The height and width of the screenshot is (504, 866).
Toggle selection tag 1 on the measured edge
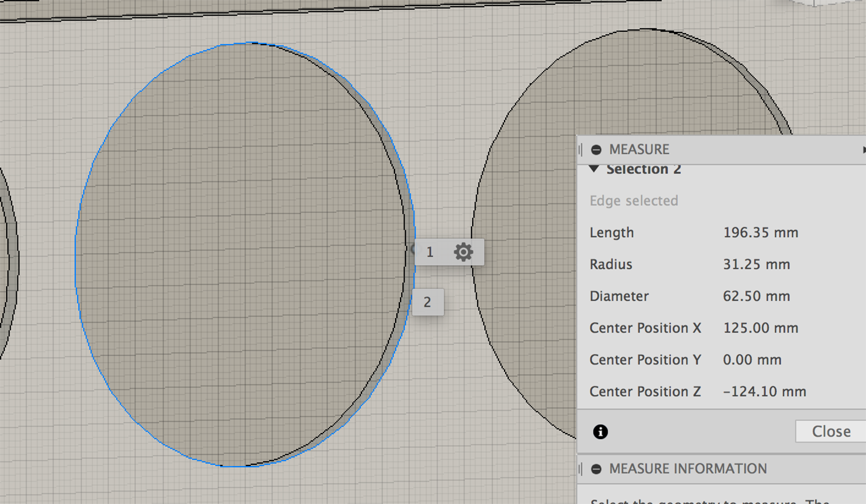(429, 252)
